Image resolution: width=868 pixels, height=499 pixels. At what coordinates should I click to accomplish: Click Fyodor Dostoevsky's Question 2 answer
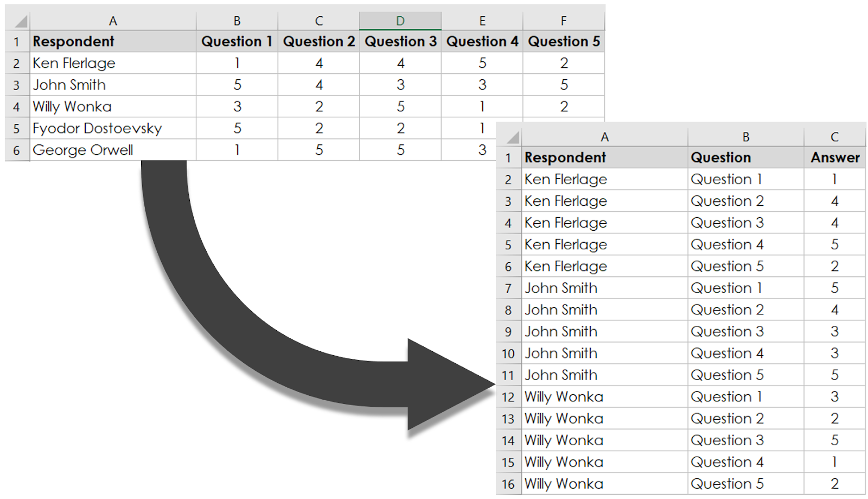pos(319,128)
